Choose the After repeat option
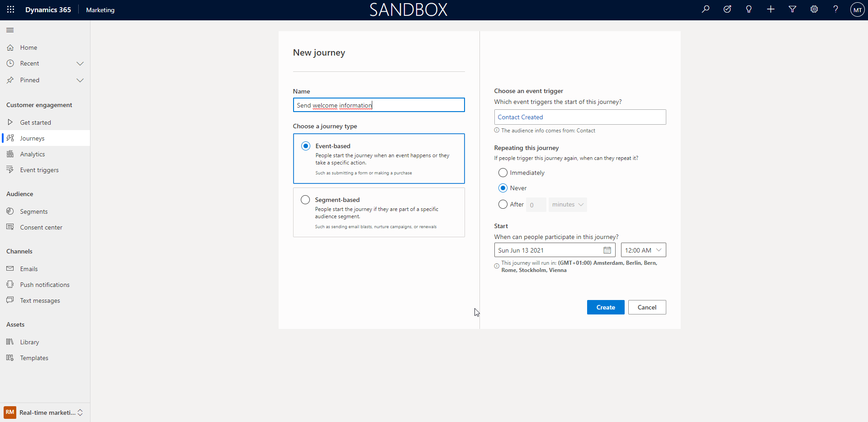 [503, 204]
